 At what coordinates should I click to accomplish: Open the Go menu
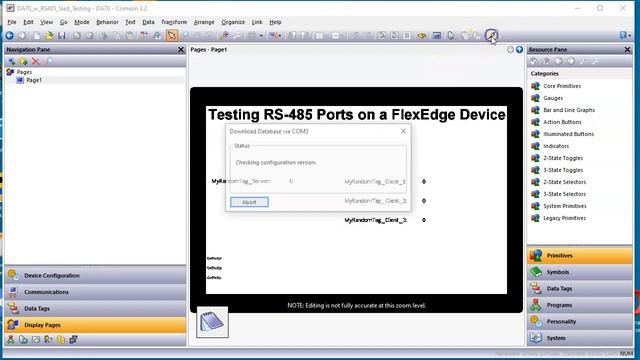pyautogui.click(x=63, y=22)
